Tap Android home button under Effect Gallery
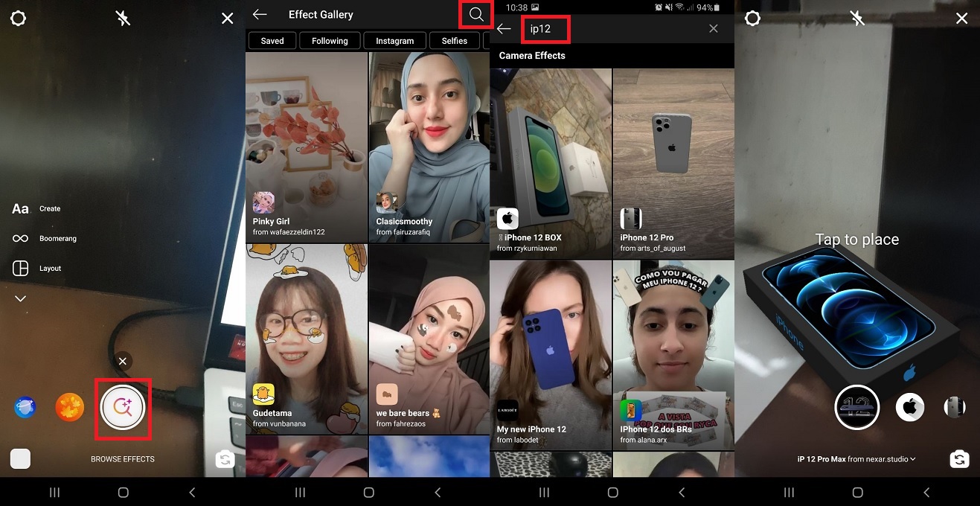The height and width of the screenshot is (506, 980). [368, 493]
